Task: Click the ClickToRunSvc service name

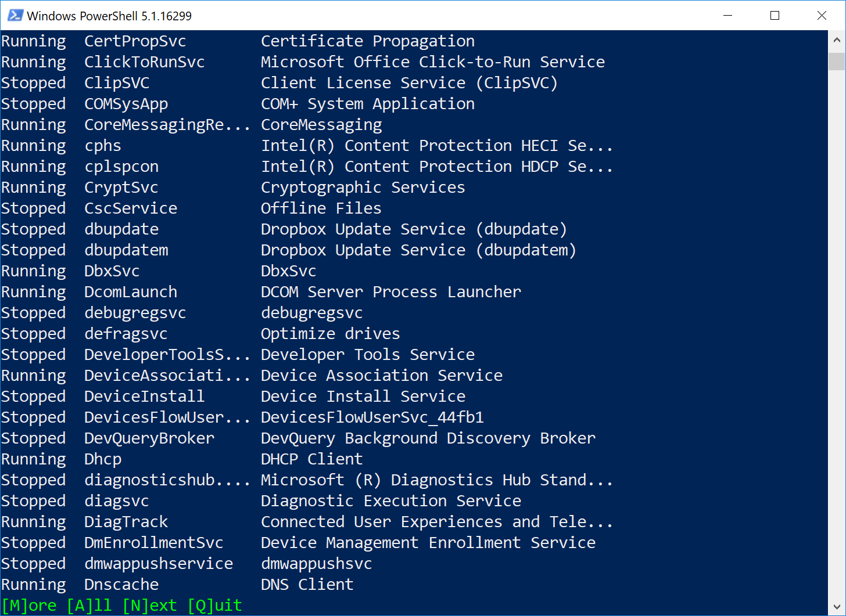Action: (145, 62)
